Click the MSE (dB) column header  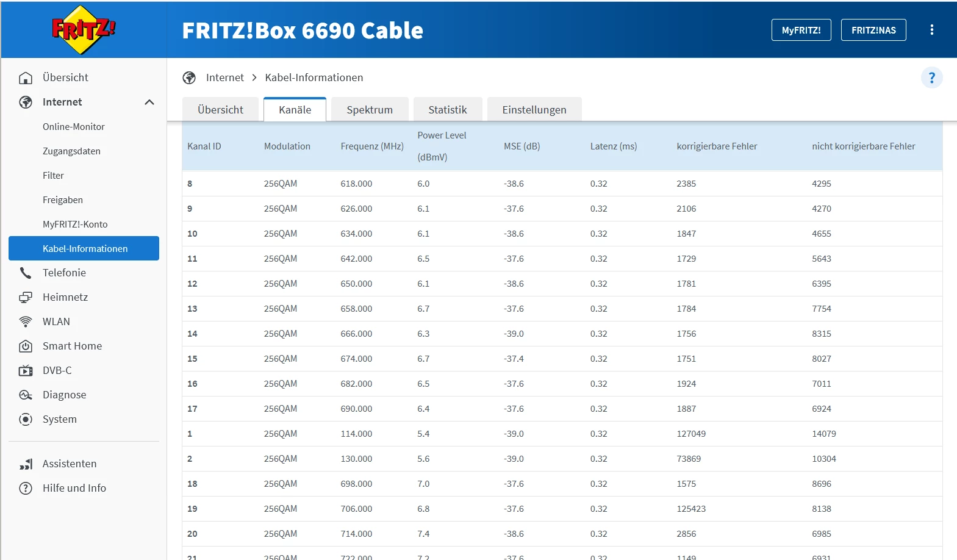pos(522,146)
